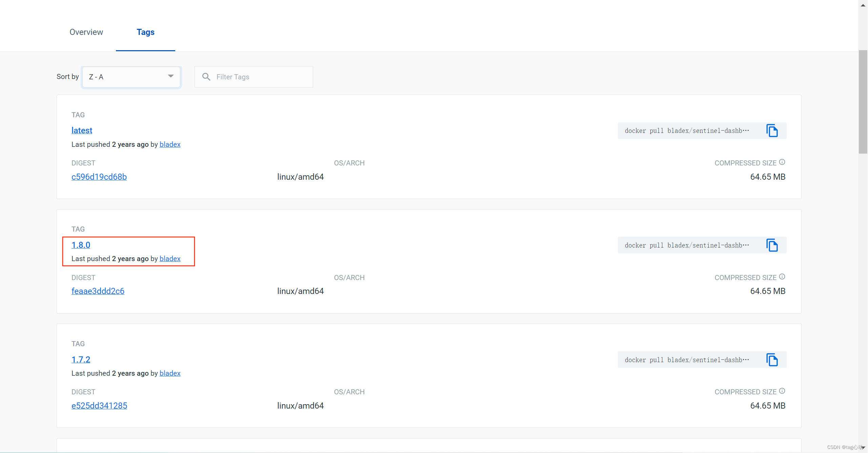The height and width of the screenshot is (453, 868).
Task: Click the info icon beside 1.8.0 Compressed Size
Action: point(782,276)
